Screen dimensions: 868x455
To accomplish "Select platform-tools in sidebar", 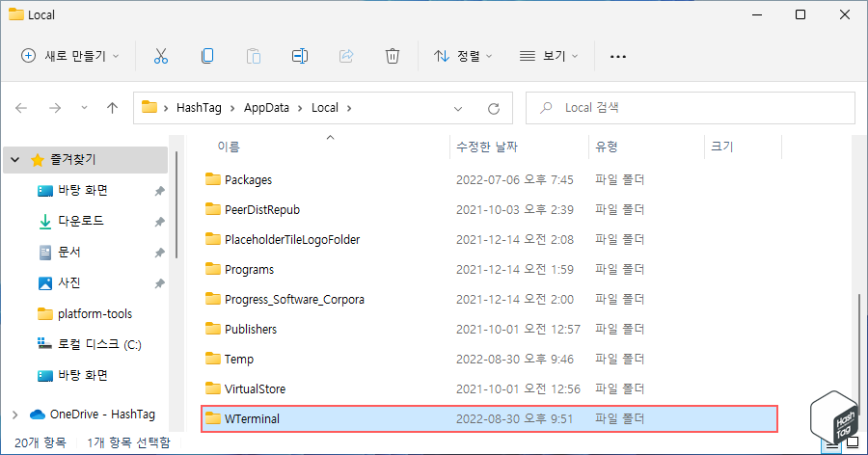I will tap(95, 314).
